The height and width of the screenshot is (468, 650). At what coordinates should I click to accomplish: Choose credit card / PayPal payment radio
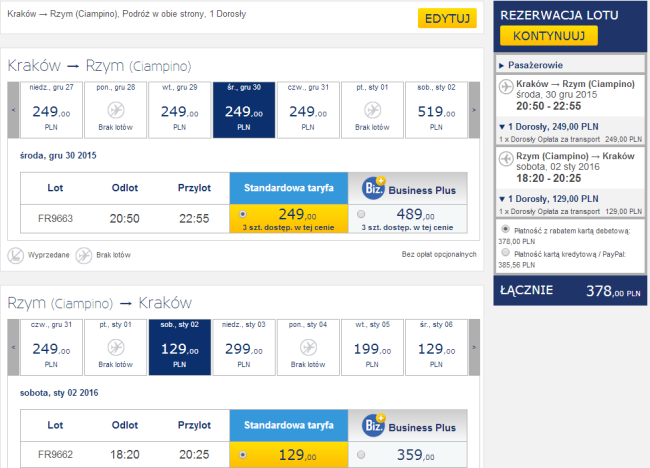(x=505, y=252)
